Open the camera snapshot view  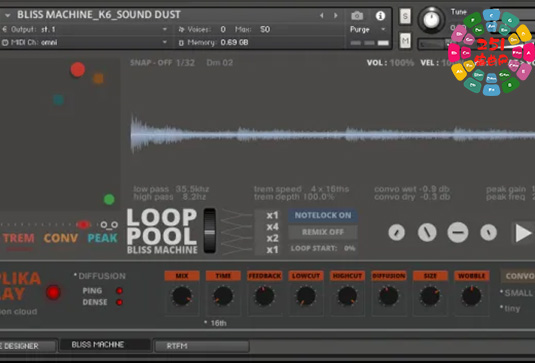tap(357, 16)
